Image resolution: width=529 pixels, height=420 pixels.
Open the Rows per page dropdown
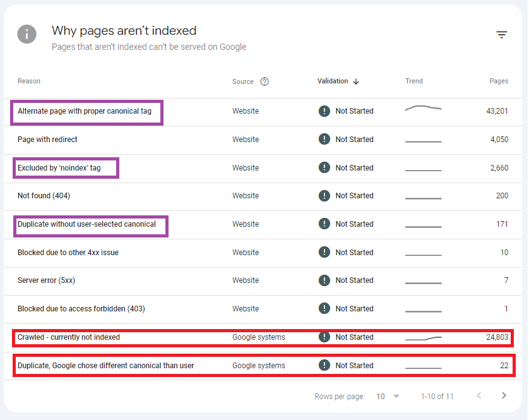[388, 397]
